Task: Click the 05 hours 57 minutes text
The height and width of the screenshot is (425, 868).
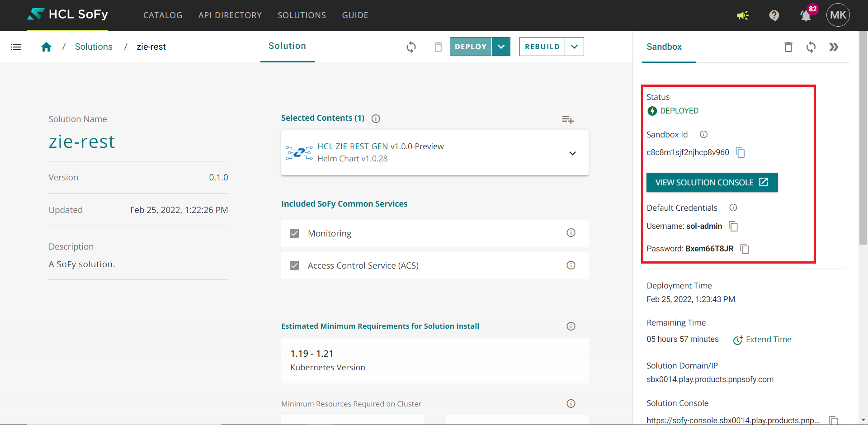Action: [x=682, y=339]
